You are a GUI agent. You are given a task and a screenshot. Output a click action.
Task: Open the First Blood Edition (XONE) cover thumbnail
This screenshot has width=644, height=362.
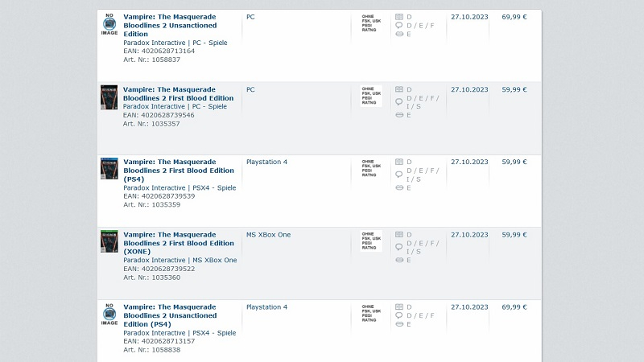[x=109, y=241]
